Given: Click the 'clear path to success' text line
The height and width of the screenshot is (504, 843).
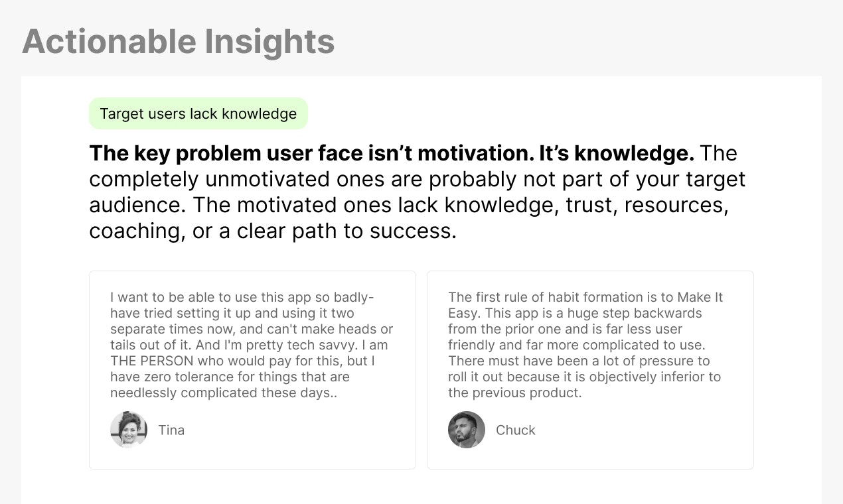Looking at the screenshot, I should [x=273, y=231].
